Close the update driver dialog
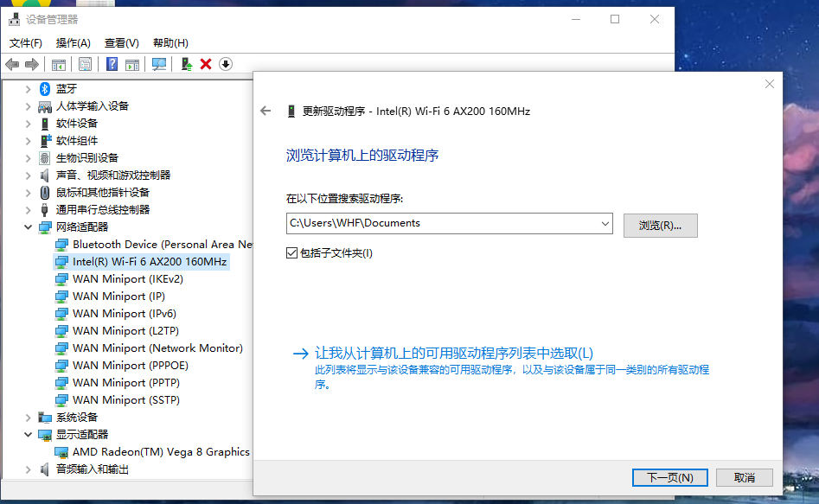 click(x=770, y=84)
